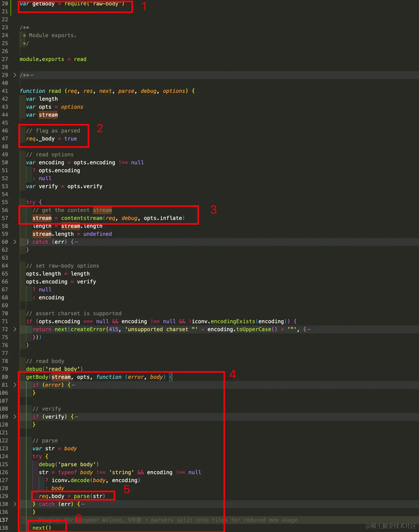Viewport: 419px width, 532px height.
Task: Click the 'opts.encoding = verify' line
Action: [61, 282]
